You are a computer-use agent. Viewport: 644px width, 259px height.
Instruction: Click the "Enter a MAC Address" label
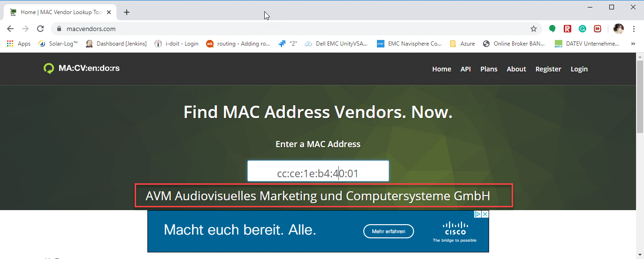(318, 144)
